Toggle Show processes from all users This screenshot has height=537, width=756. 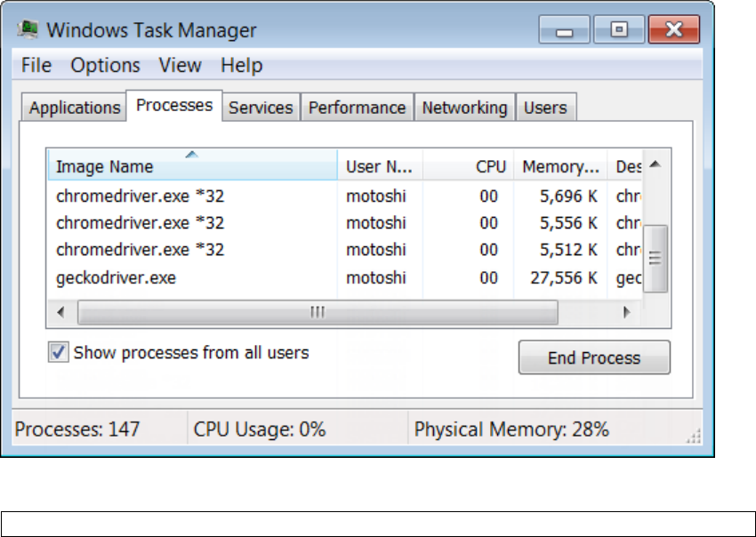[x=59, y=353]
